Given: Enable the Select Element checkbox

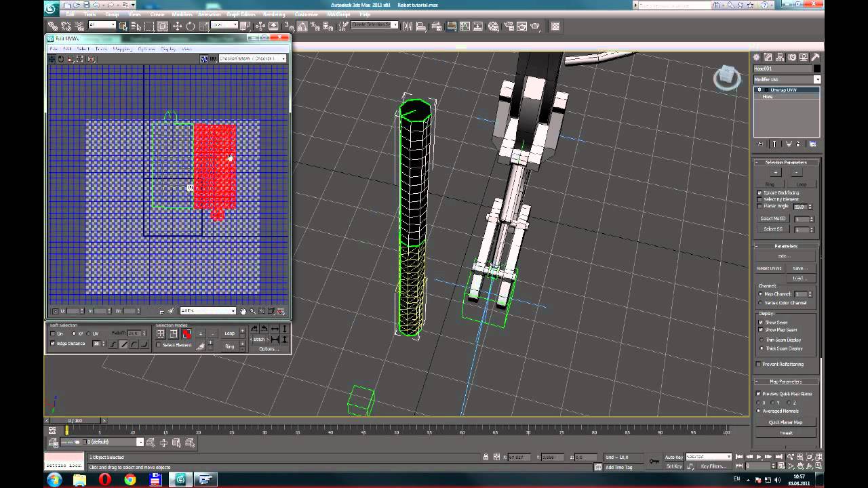Looking at the screenshot, I should 159,345.
